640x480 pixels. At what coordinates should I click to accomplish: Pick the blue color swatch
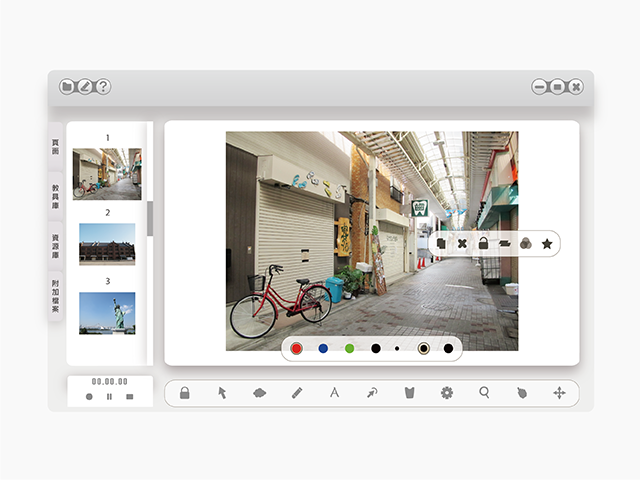tap(323, 348)
